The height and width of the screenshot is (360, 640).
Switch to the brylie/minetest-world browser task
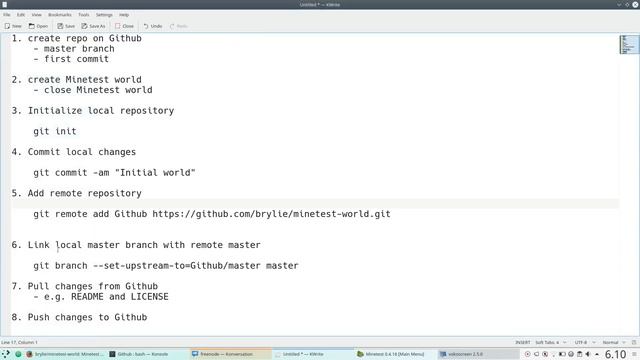[65, 354]
